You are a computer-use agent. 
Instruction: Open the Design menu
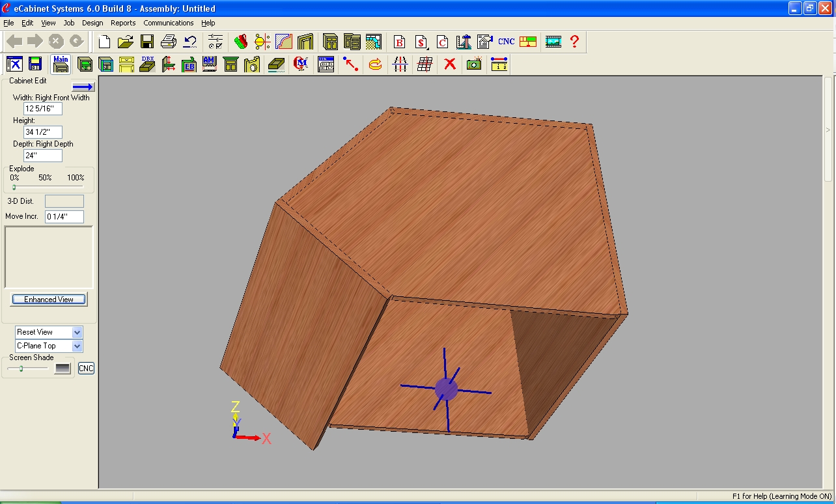92,23
